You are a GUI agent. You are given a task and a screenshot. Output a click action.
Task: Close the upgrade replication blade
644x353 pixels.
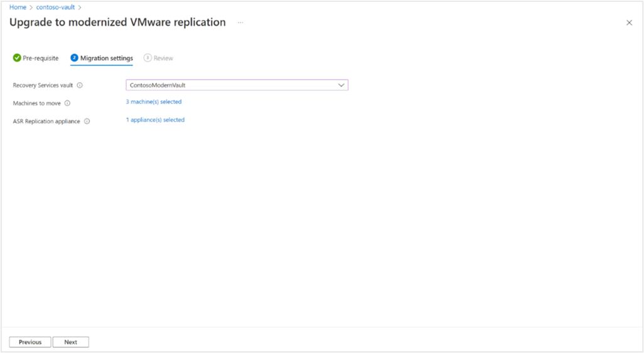[629, 23]
